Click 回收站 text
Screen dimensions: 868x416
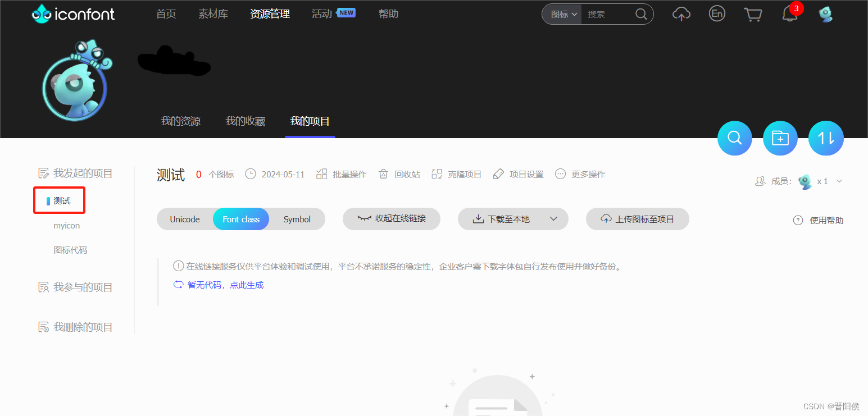[407, 174]
